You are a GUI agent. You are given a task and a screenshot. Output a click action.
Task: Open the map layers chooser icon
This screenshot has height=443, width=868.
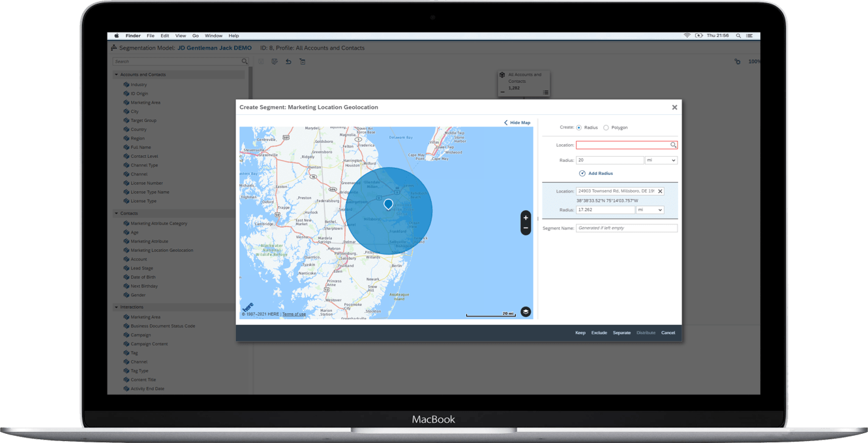click(526, 312)
